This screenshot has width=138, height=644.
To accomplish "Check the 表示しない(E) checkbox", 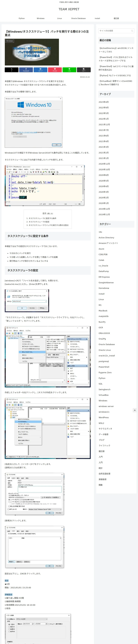I will [8, 509].
